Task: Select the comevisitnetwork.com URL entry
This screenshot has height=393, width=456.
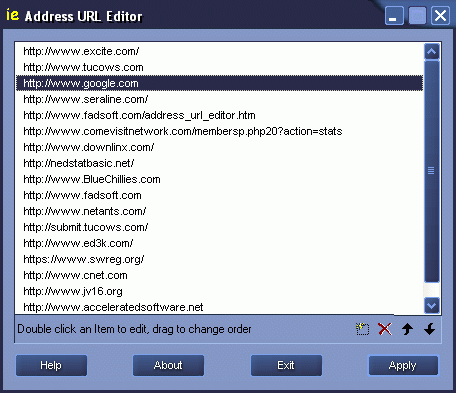Action: pos(219,131)
